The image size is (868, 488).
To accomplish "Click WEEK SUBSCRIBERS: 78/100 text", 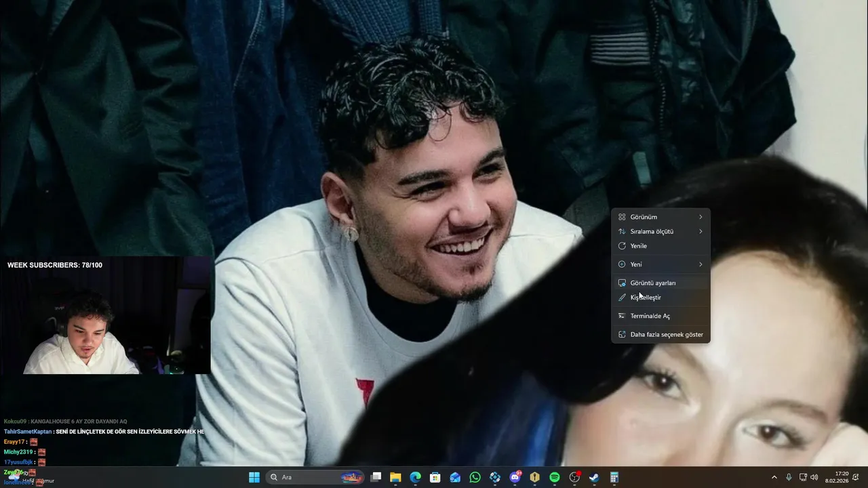I will tap(55, 265).
